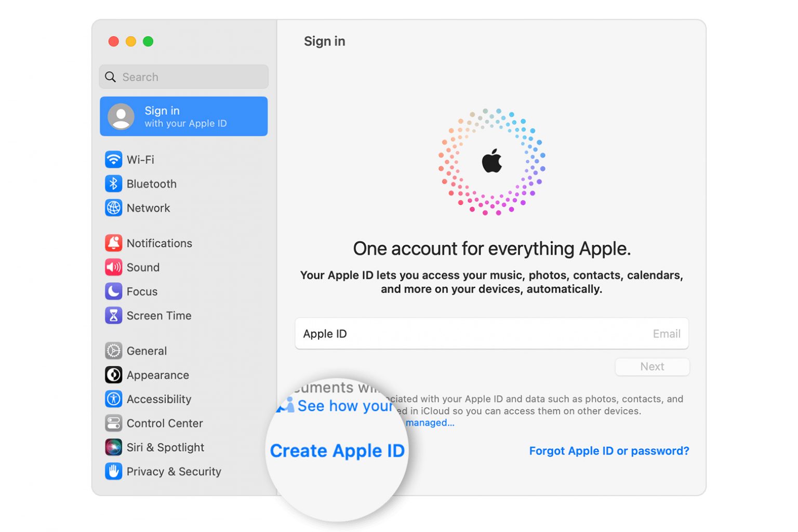Select Sign in with your Apple ID

coord(183,116)
